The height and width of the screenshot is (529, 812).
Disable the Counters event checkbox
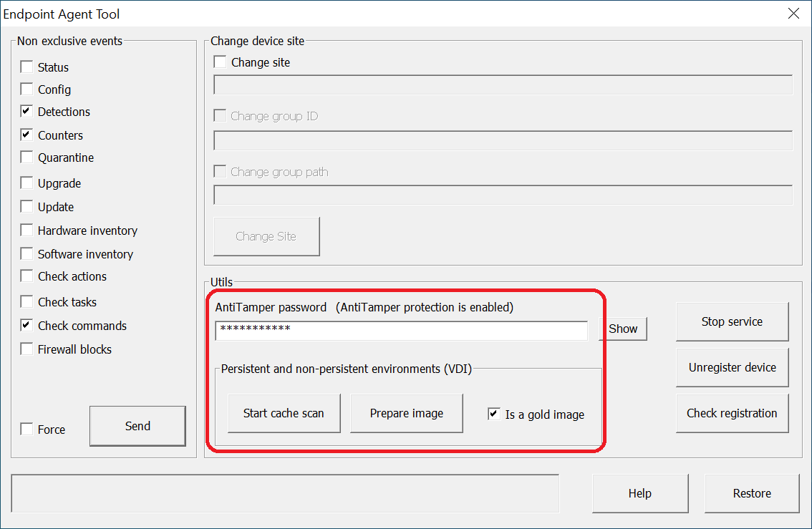[27, 135]
